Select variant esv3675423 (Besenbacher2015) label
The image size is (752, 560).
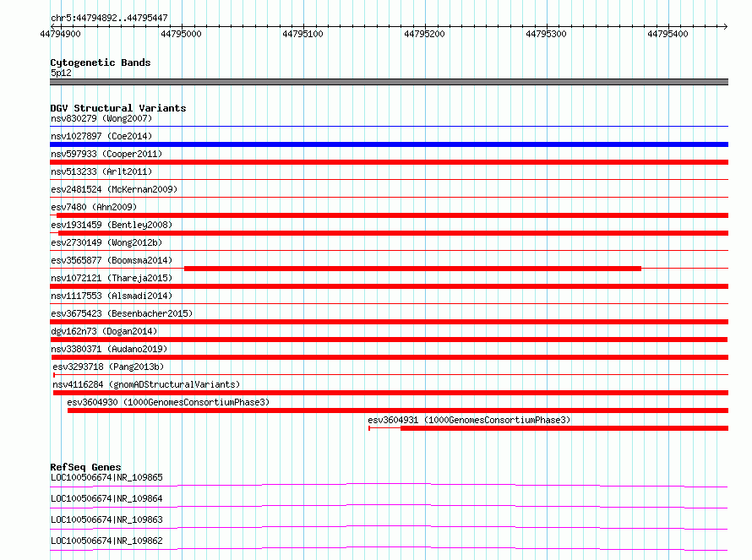tap(122, 313)
